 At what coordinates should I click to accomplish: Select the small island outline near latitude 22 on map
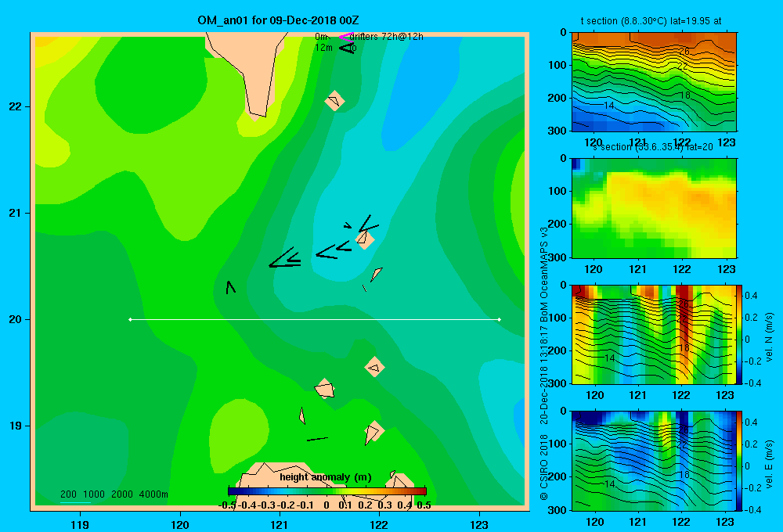click(x=334, y=101)
